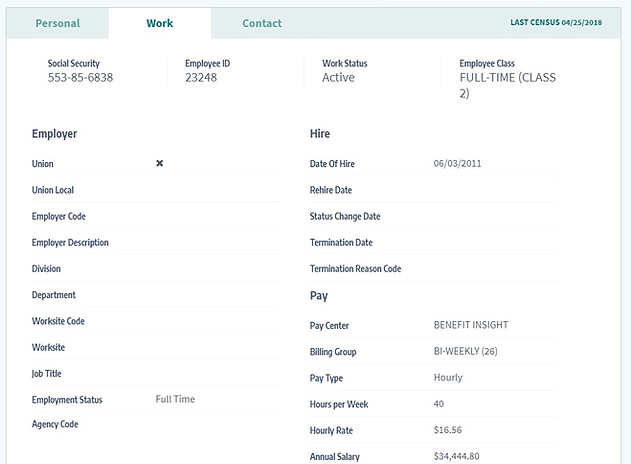631x464 pixels.
Task: Click the Social Security number 553-85-6838
Action: [x=80, y=78]
